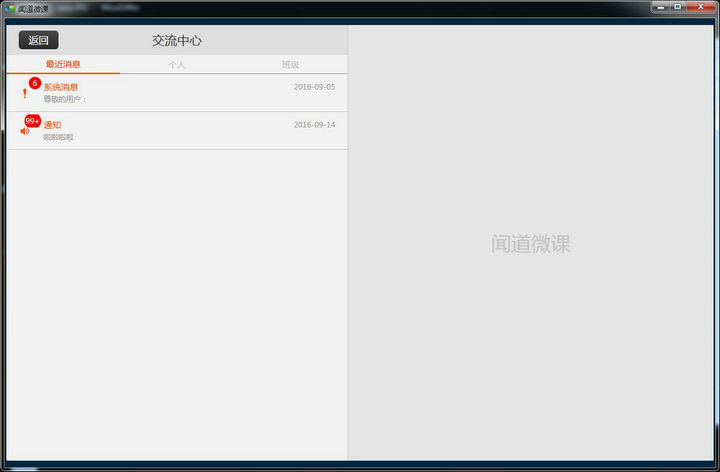Click the 闻道微课 app icon in title bar
This screenshot has height=472, width=720.
(9, 8)
